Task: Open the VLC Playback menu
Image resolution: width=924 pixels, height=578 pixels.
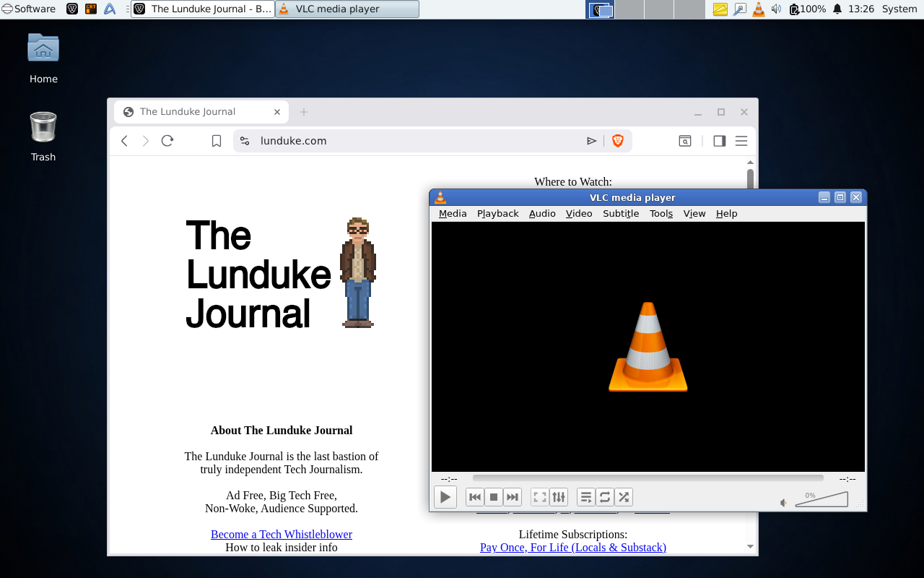Action: pyautogui.click(x=498, y=213)
